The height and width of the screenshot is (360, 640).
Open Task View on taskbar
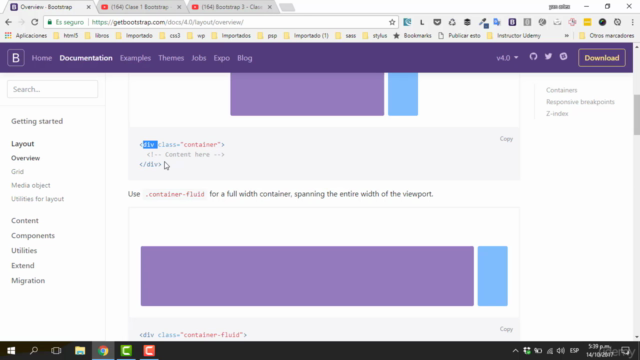coord(56,351)
